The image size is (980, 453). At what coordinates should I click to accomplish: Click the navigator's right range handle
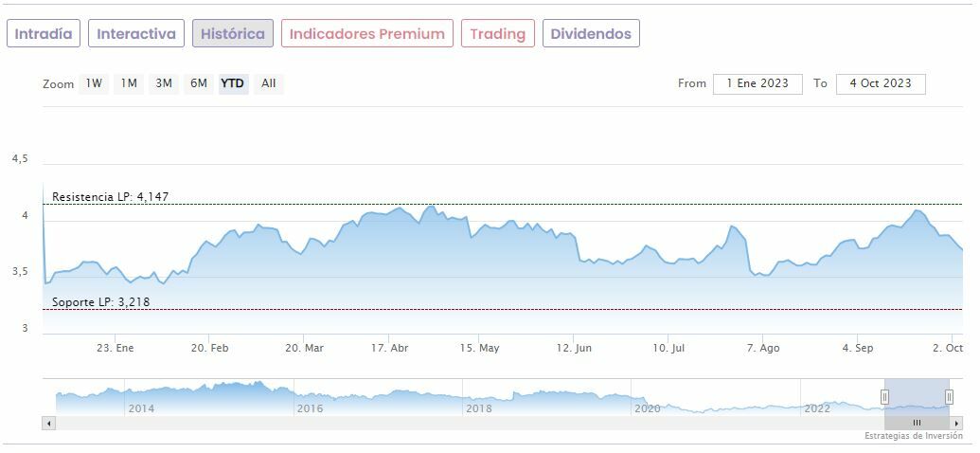(x=949, y=397)
